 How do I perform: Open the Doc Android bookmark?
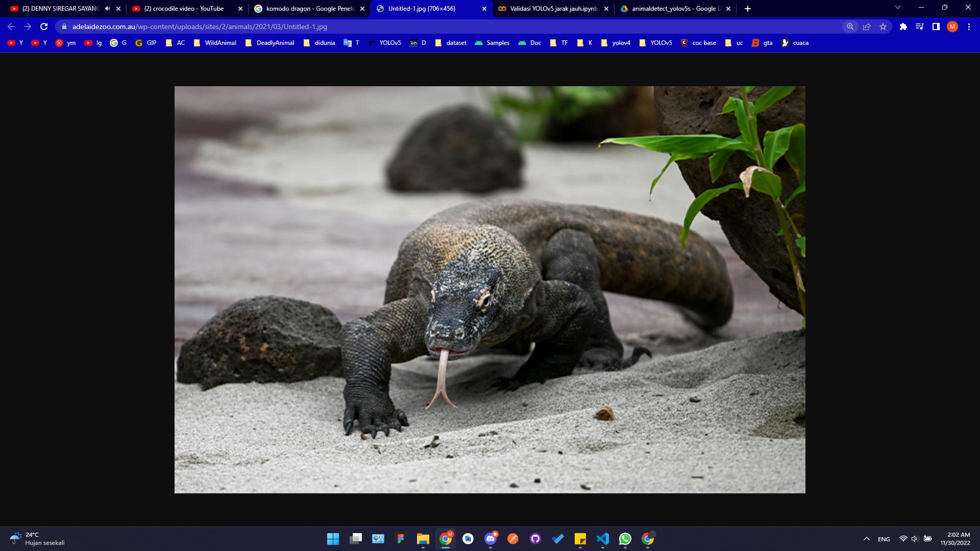pos(529,43)
